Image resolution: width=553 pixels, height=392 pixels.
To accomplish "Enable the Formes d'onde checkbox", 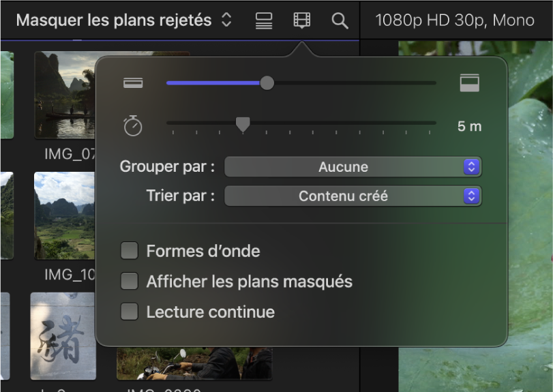I will [x=130, y=251].
